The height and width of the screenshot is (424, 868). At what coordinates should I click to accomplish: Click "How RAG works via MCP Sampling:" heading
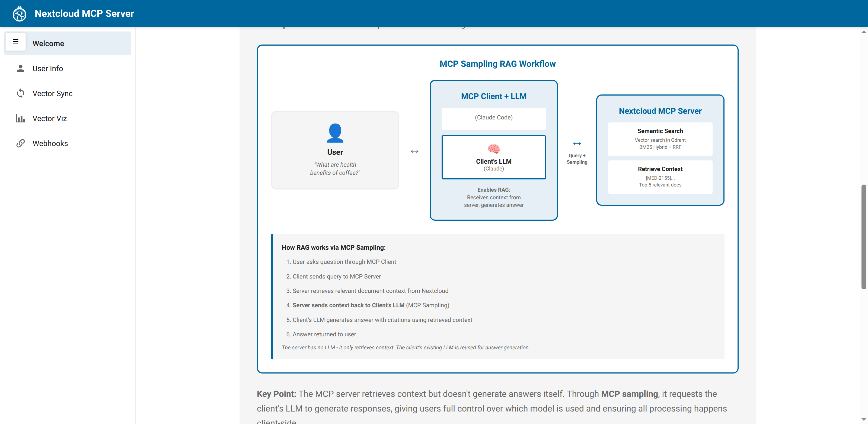[334, 247]
